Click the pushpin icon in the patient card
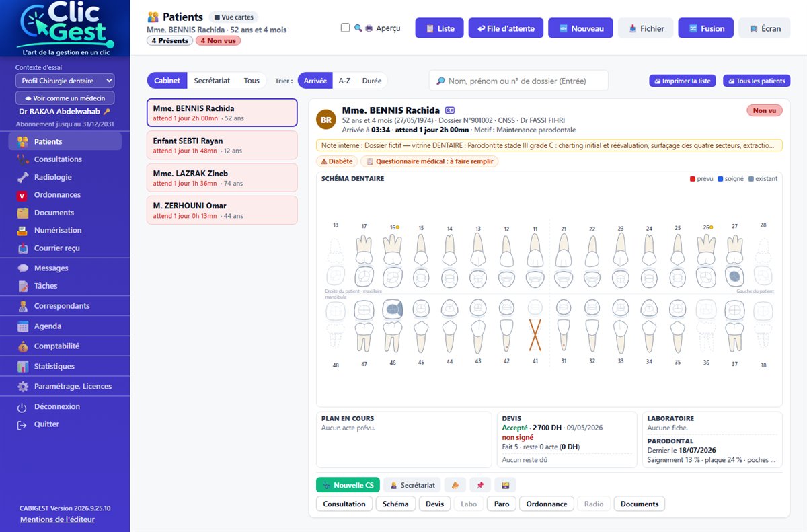Image resolution: width=807 pixels, height=532 pixels. pyautogui.click(x=480, y=485)
